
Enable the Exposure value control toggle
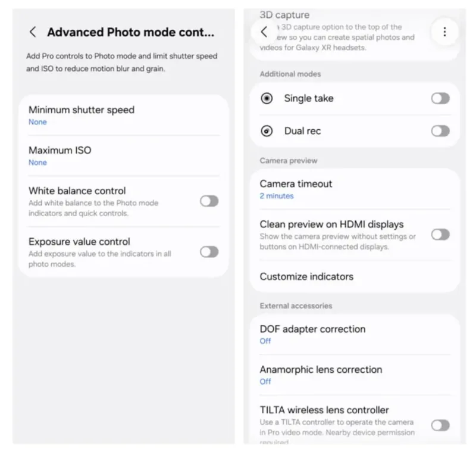[x=208, y=252]
